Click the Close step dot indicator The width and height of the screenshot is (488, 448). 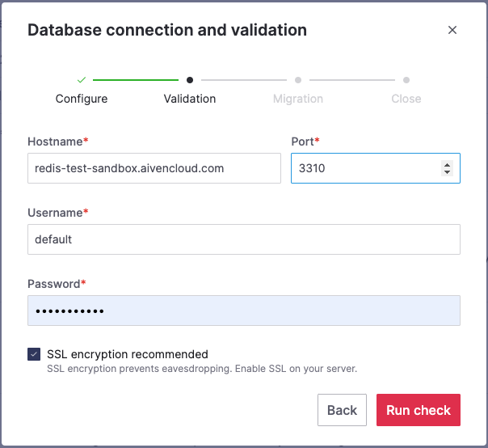click(x=406, y=80)
